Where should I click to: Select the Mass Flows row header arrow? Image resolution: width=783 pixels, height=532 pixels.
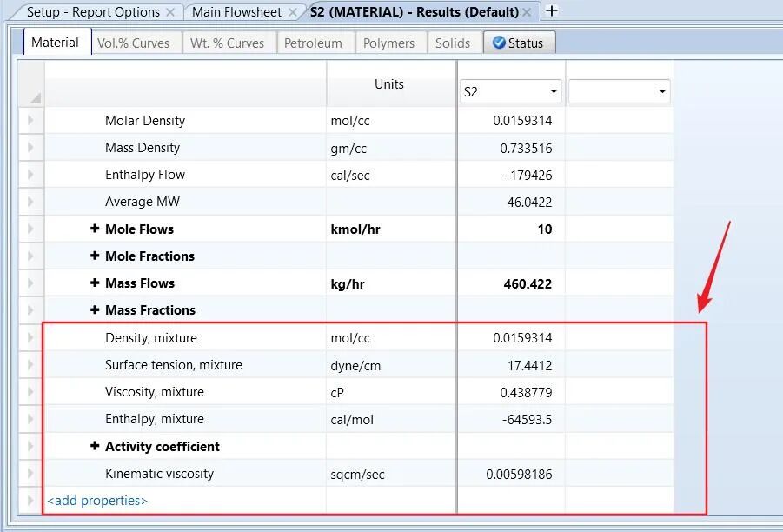tap(30, 283)
